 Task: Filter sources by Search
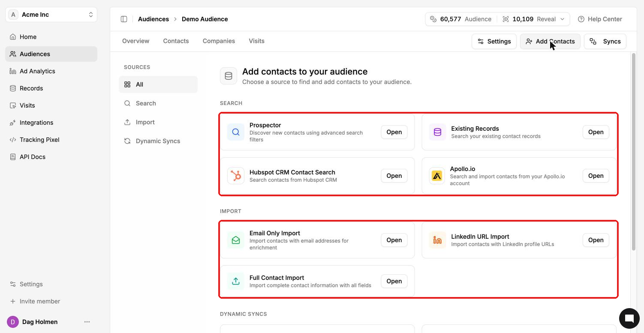click(158, 103)
